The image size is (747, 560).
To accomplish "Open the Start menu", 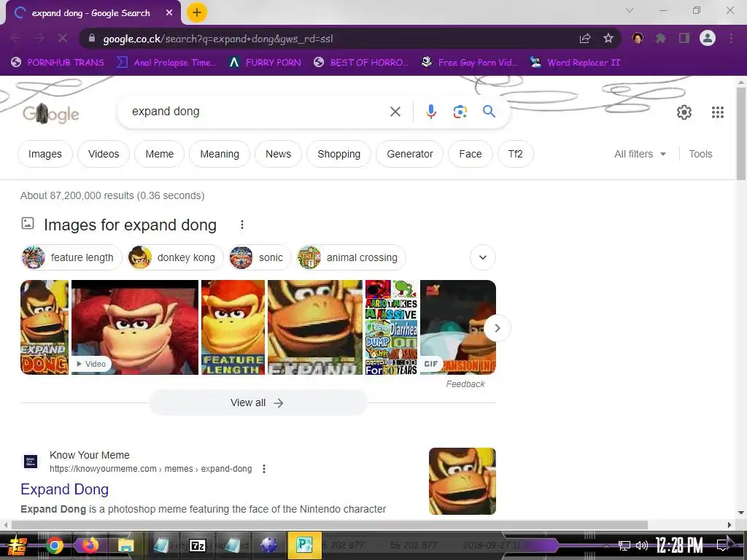I will (x=17, y=545).
